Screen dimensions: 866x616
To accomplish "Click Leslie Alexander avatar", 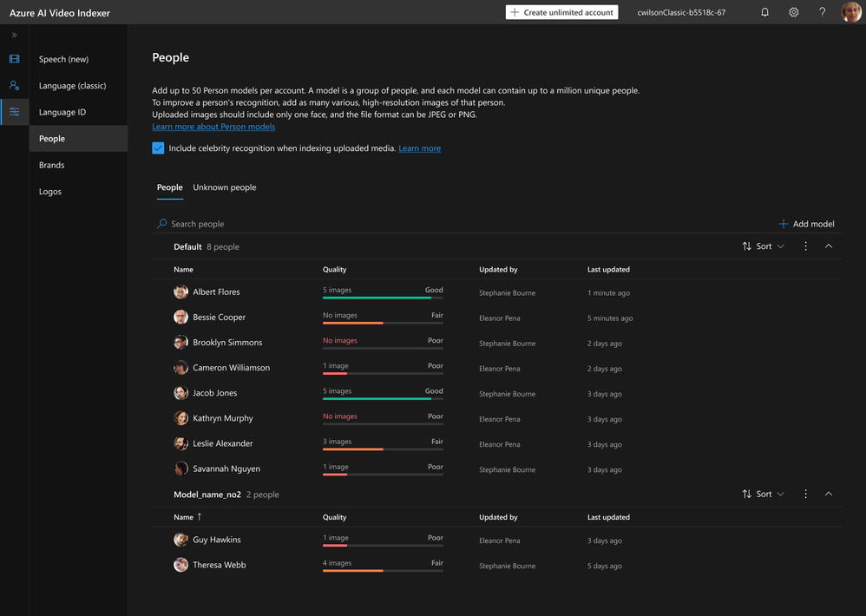I will pos(180,443).
